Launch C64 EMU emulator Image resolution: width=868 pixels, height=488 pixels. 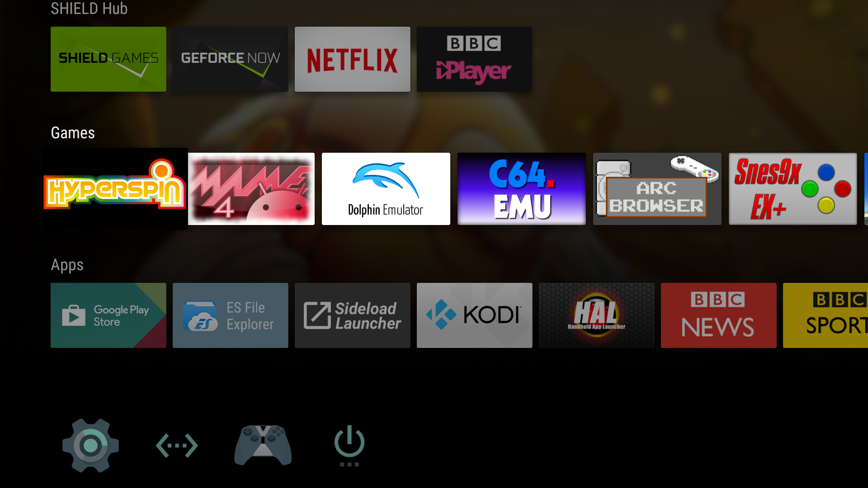coord(521,189)
